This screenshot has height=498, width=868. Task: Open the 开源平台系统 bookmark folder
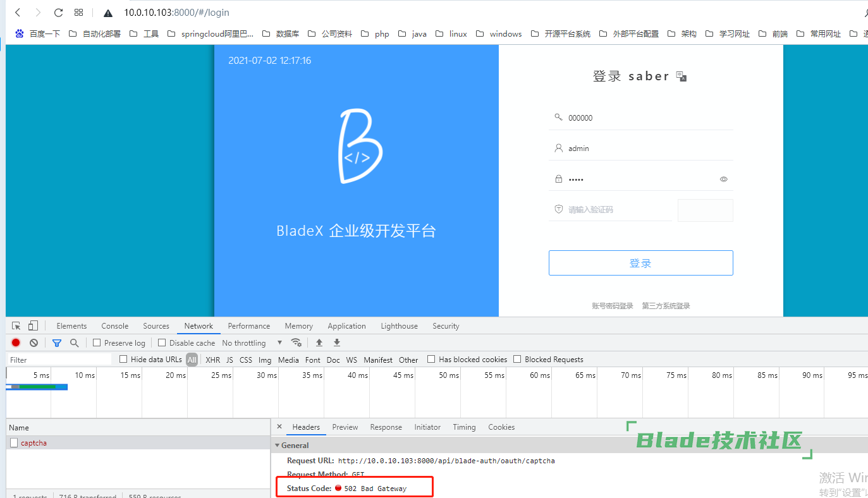561,34
